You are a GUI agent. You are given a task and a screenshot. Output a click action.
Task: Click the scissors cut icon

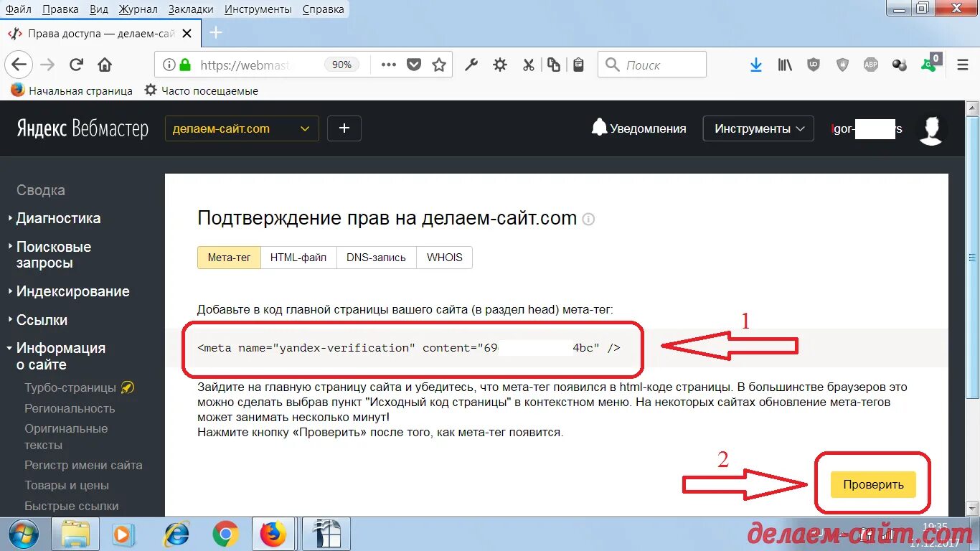pyautogui.click(x=529, y=65)
